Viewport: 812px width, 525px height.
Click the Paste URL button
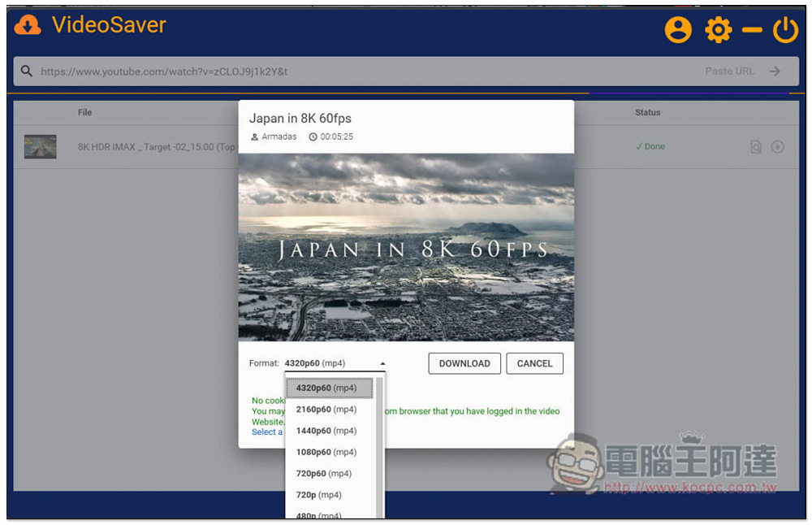click(729, 71)
